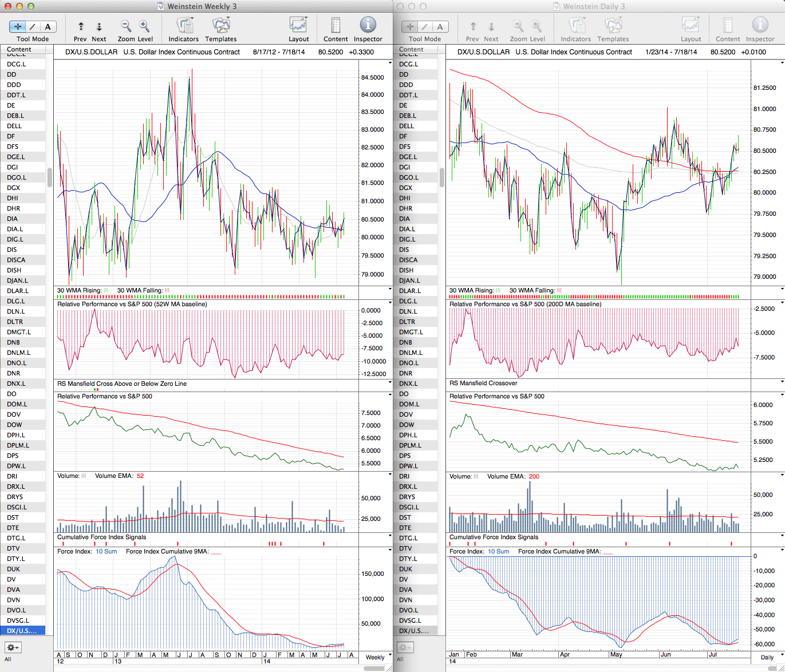The width and height of the screenshot is (785, 672).
Task: Toggle the Content sidebar in Weekly toolbar
Action: click(x=336, y=26)
